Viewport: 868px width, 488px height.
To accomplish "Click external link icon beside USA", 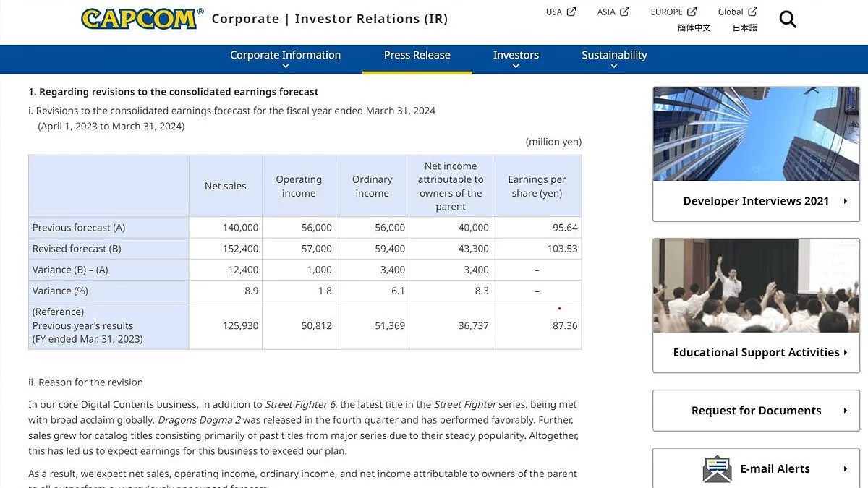I will point(571,12).
